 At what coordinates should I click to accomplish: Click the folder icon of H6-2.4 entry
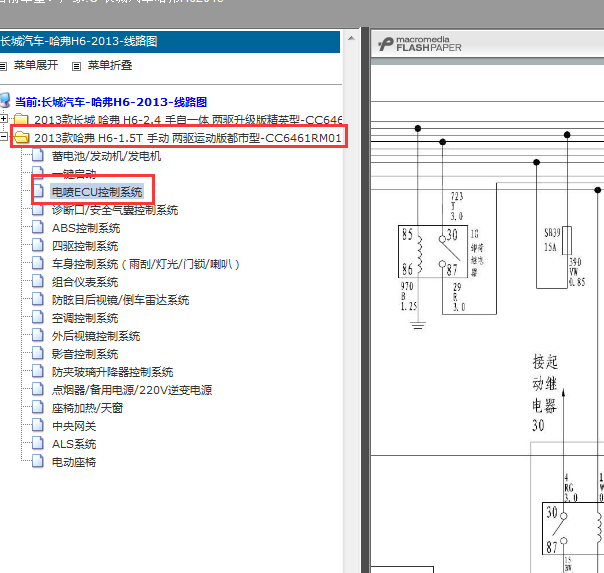(x=22, y=119)
